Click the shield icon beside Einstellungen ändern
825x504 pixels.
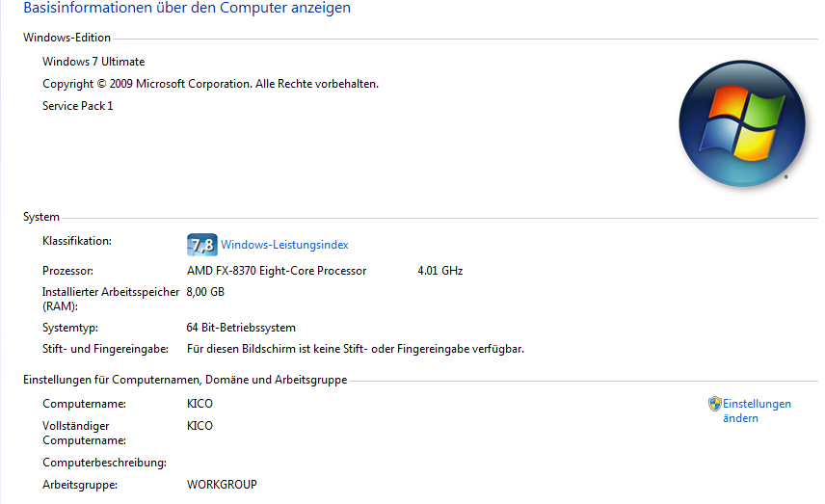click(714, 404)
